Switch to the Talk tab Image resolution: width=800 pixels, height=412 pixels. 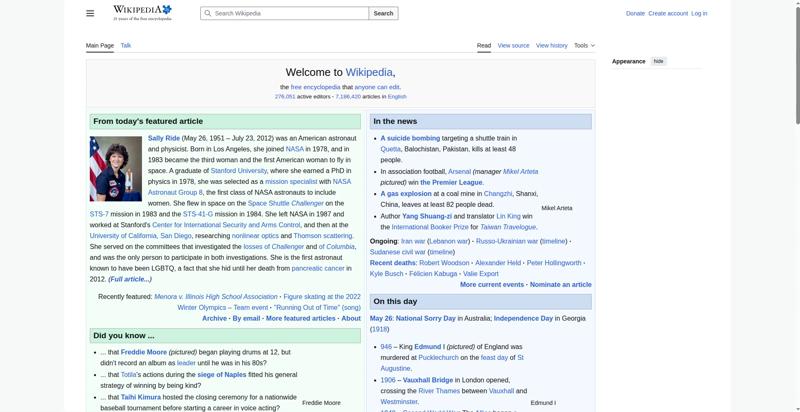point(126,45)
